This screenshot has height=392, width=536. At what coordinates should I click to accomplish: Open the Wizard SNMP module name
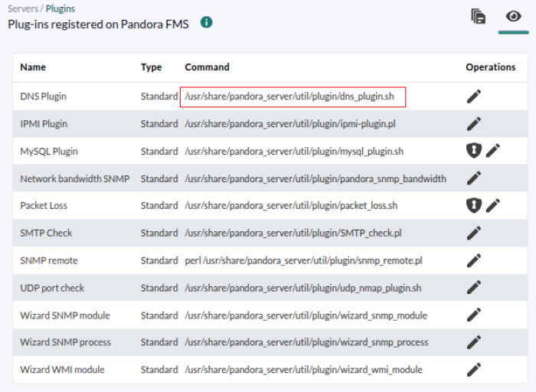click(65, 315)
